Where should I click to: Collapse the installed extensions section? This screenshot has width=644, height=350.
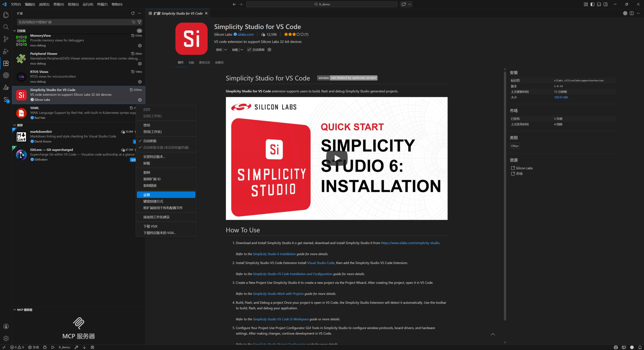[15, 31]
